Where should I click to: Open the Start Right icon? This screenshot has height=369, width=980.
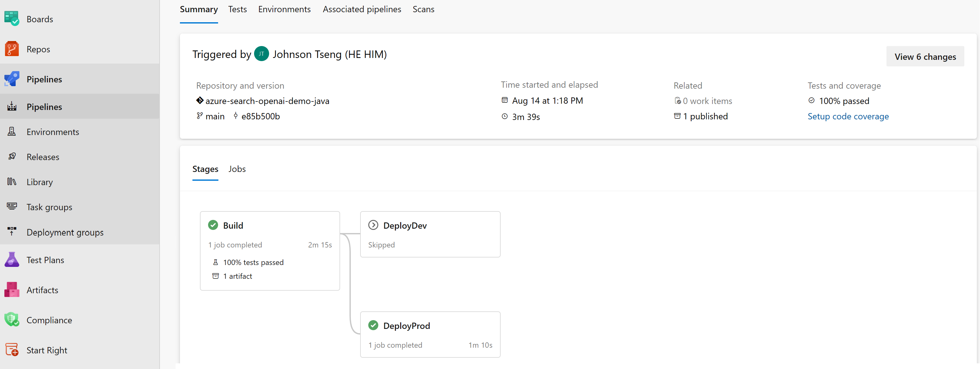pyautogui.click(x=12, y=350)
